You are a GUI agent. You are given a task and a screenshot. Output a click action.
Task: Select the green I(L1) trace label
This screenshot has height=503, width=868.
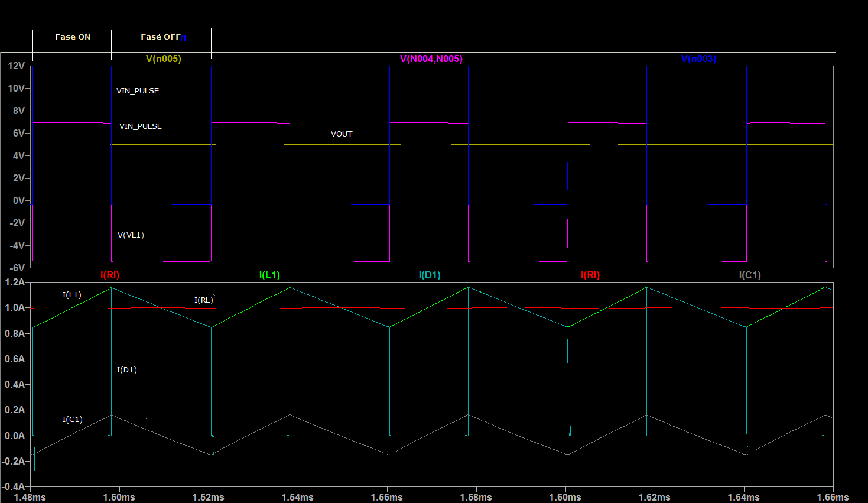[269, 275]
